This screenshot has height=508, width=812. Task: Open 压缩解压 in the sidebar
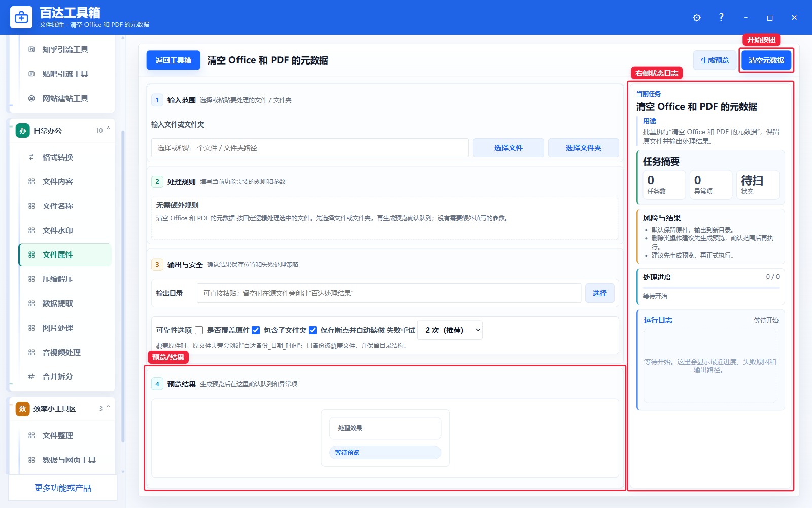pos(65,279)
